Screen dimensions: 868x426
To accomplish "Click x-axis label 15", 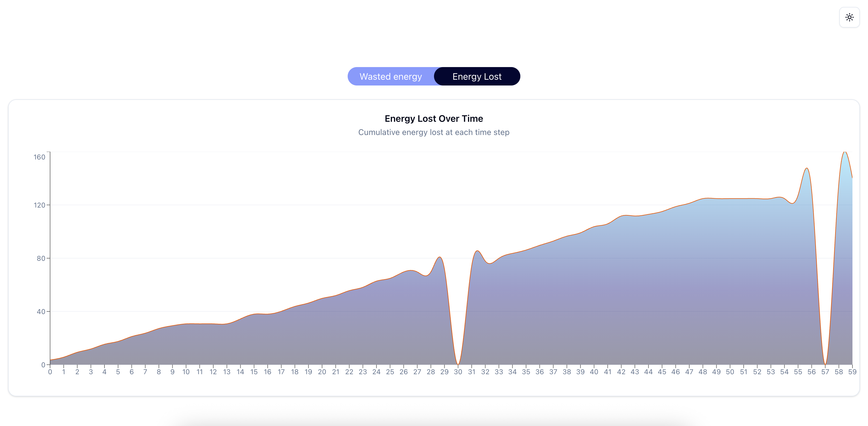I will pos(254,372).
